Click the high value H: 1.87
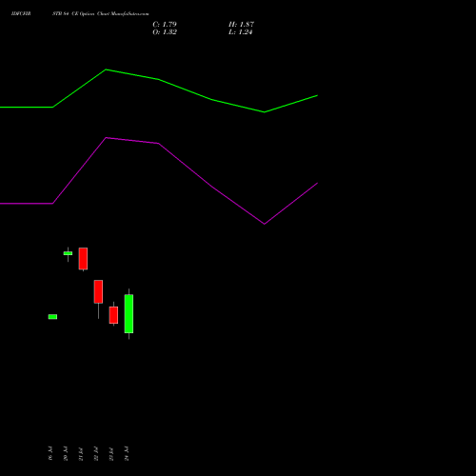This screenshot has width=476, height=476. (241, 25)
